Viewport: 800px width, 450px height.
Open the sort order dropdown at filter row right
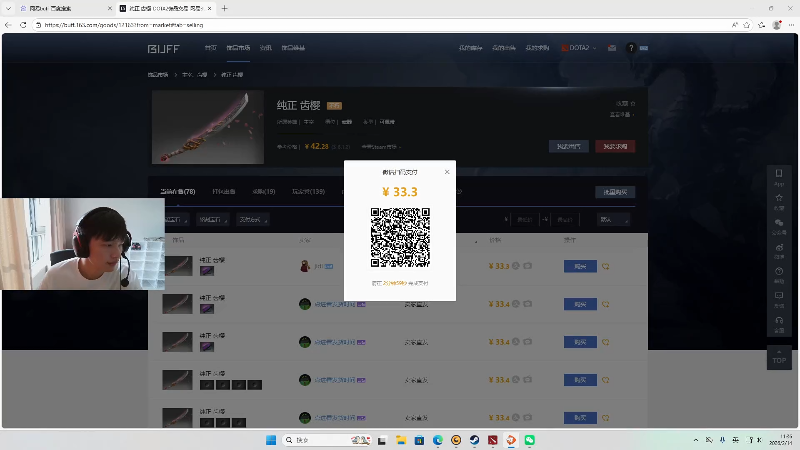coord(613,219)
